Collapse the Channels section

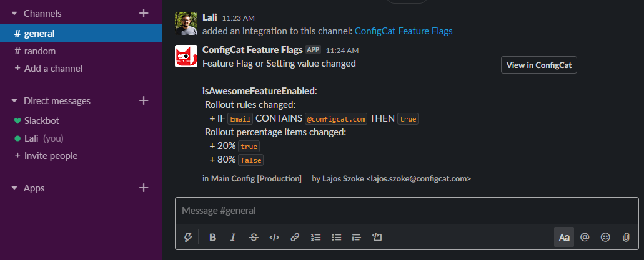(x=14, y=14)
